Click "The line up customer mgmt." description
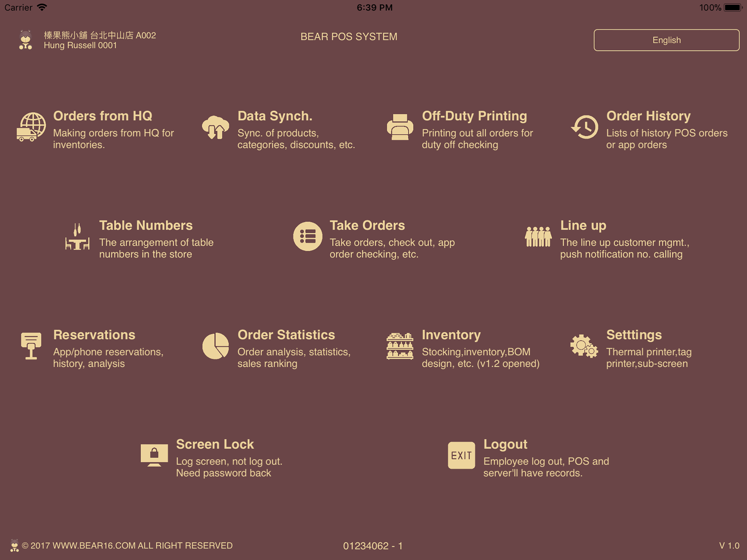Screen dimensions: 747x560 coord(625,248)
